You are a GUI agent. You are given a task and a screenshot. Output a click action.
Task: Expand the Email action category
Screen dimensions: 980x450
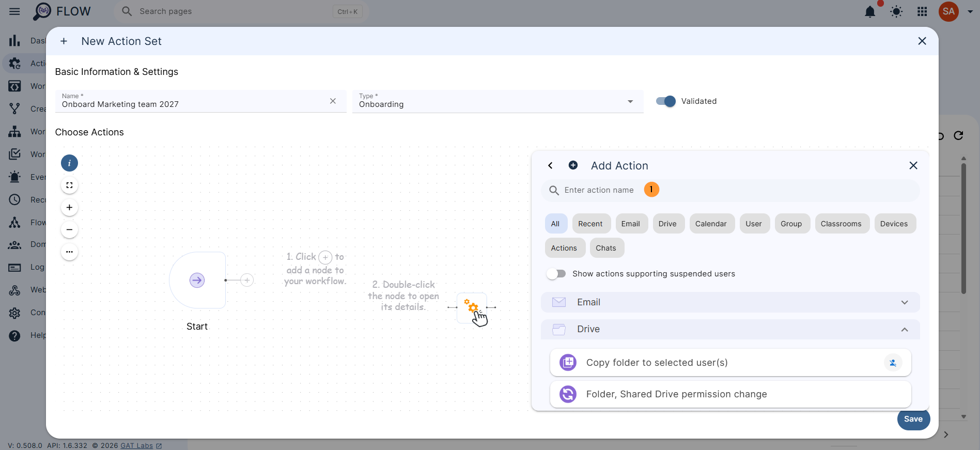(730, 302)
